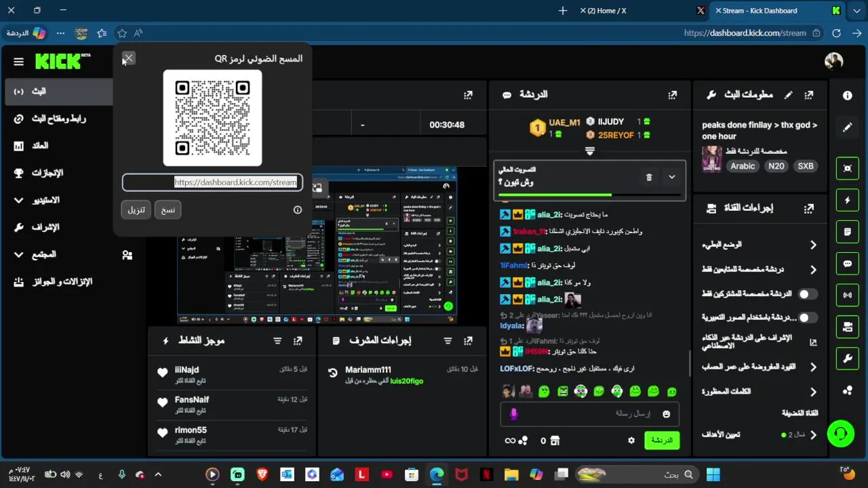Click the community people icon in sidebar
868x488 pixels.
click(127, 255)
